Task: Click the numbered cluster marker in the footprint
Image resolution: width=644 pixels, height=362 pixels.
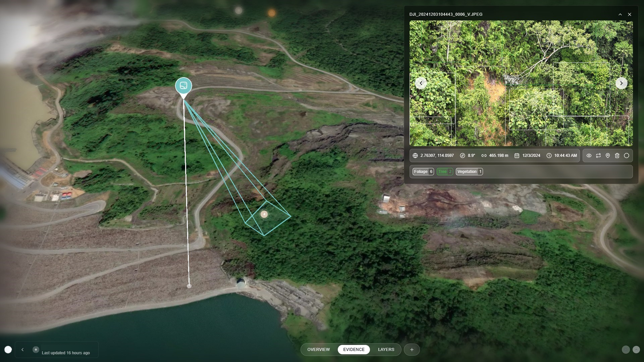Action: coord(264,214)
